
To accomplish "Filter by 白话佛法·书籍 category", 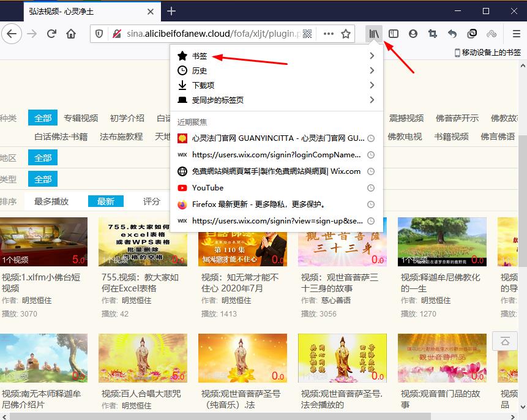I will (61, 137).
